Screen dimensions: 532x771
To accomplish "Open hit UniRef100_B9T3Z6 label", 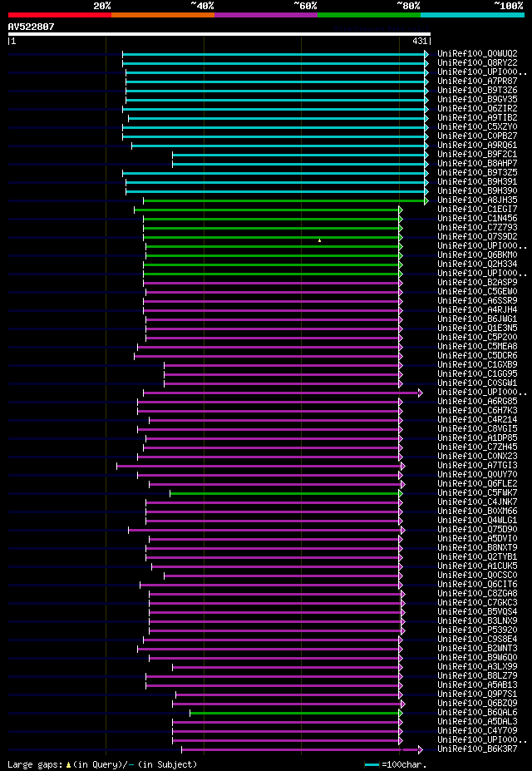I will pos(477,91).
